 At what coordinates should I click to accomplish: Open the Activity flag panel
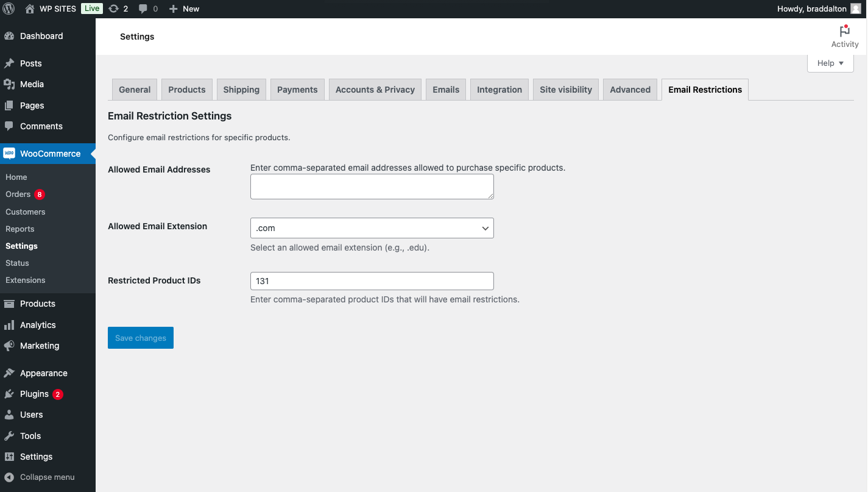pyautogui.click(x=844, y=36)
